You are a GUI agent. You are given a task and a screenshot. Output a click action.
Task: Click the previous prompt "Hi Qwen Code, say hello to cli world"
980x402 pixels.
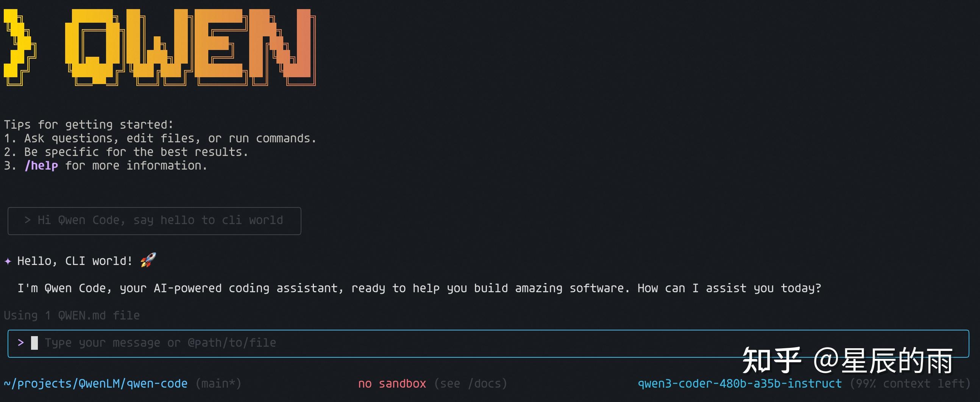click(x=154, y=221)
